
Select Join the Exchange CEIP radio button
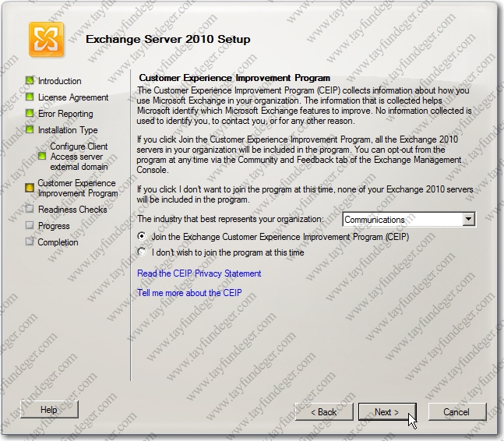[x=142, y=236]
